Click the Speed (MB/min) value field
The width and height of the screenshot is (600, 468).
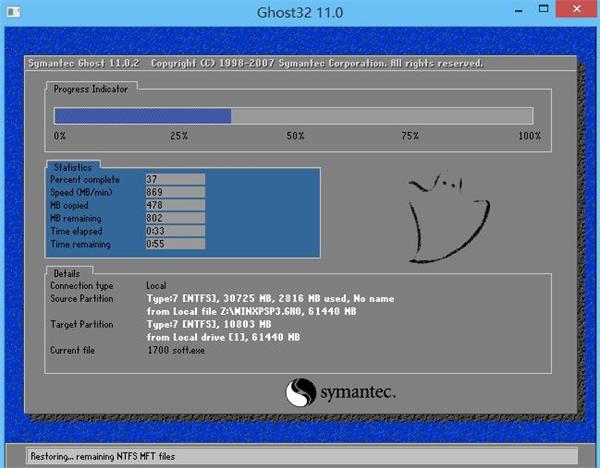point(174,192)
